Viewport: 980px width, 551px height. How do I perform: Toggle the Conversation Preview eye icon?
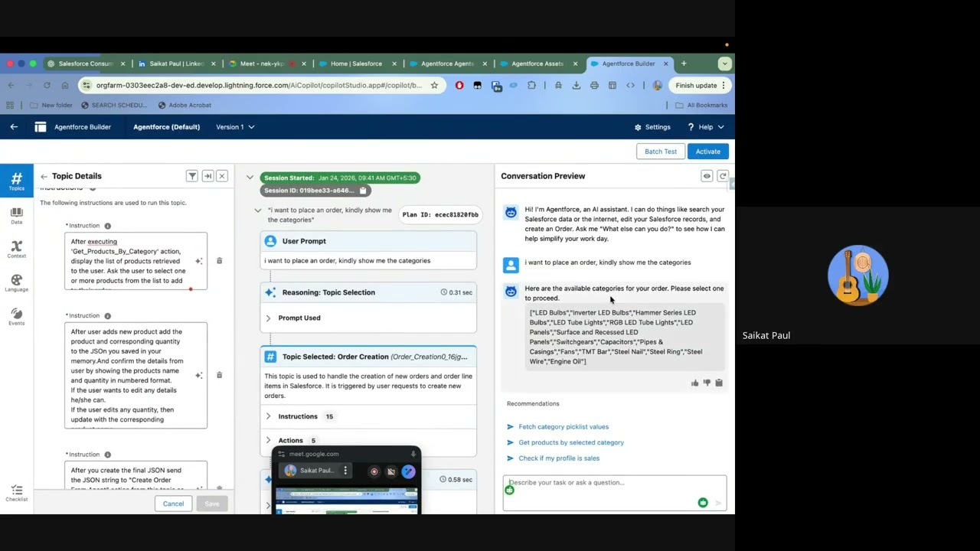(707, 176)
